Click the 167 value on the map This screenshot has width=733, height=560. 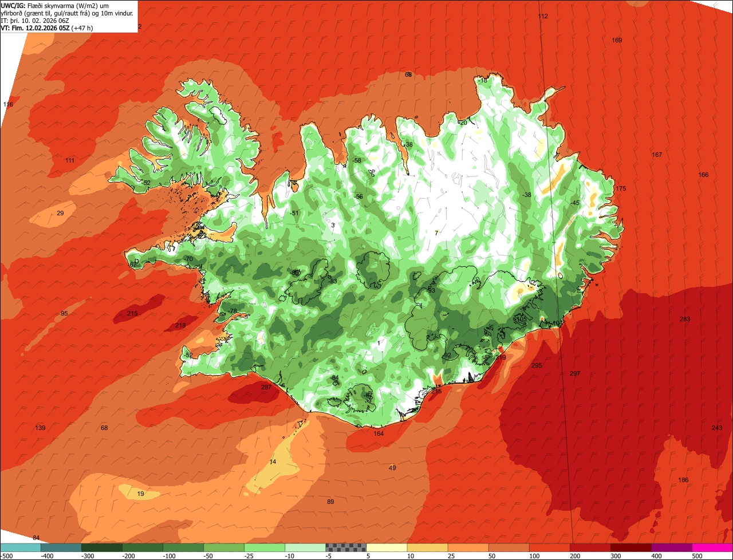(x=657, y=155)
